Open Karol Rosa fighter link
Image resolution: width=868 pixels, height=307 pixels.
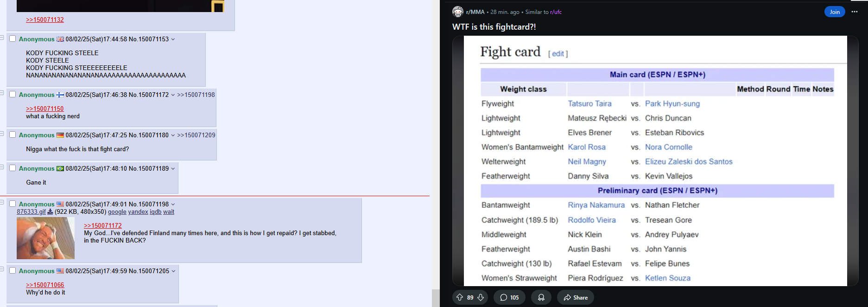(587, 147)
